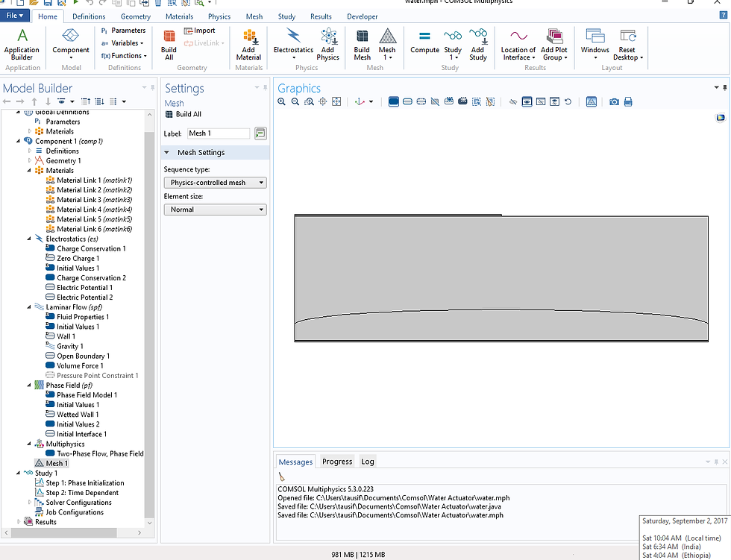
Task: Open the Results ribbon tab
Action: point(321,16)
